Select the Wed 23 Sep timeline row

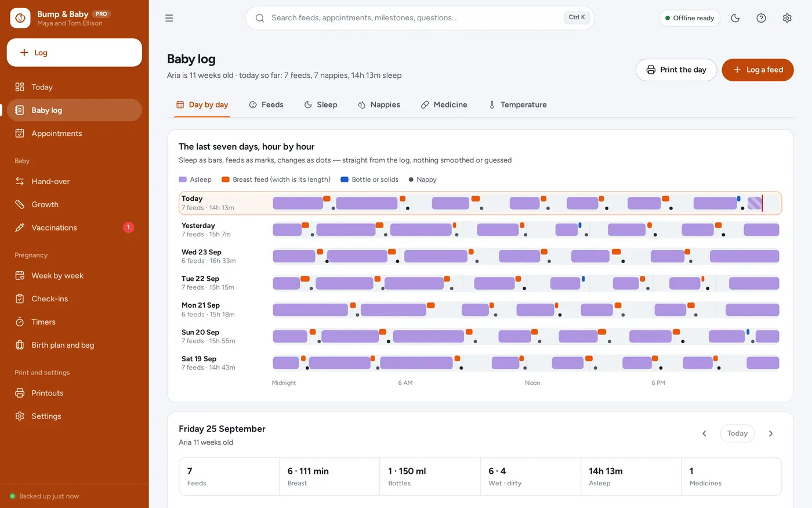pos(480,257)
